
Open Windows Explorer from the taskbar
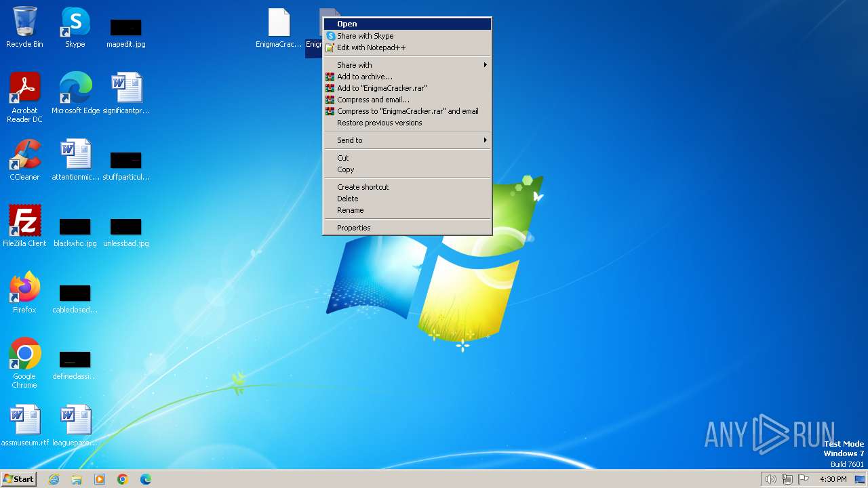[x=77, y=479]
